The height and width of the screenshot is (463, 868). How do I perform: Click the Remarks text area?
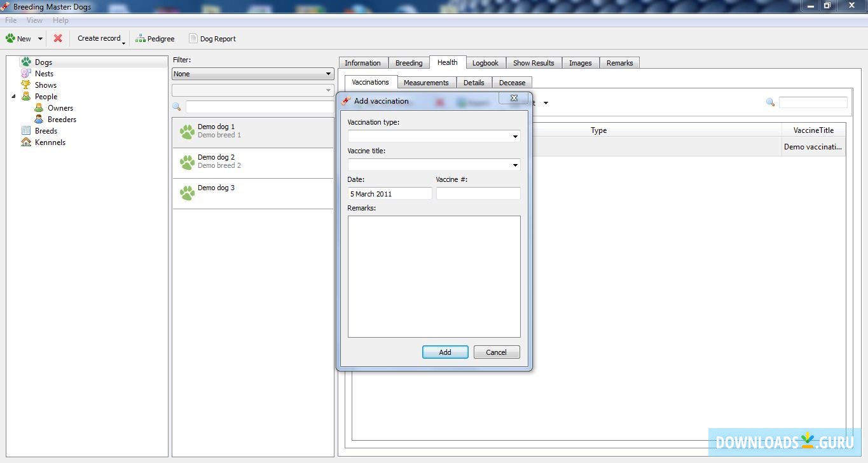click(434, 276)
